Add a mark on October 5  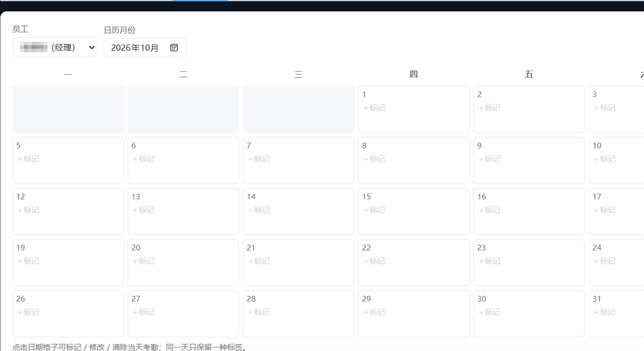(x=28, y=159)
